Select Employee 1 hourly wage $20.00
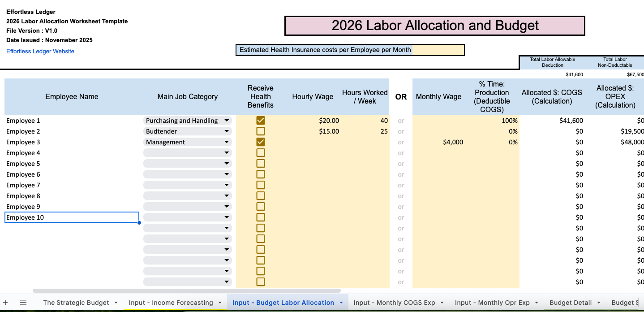This screenshot has height=312, width=644. (313, 120)
